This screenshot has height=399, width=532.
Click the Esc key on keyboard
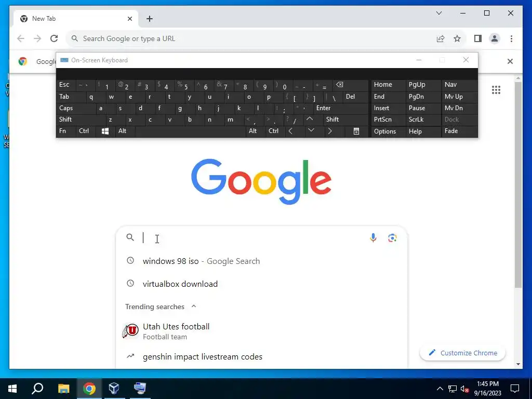66,85
